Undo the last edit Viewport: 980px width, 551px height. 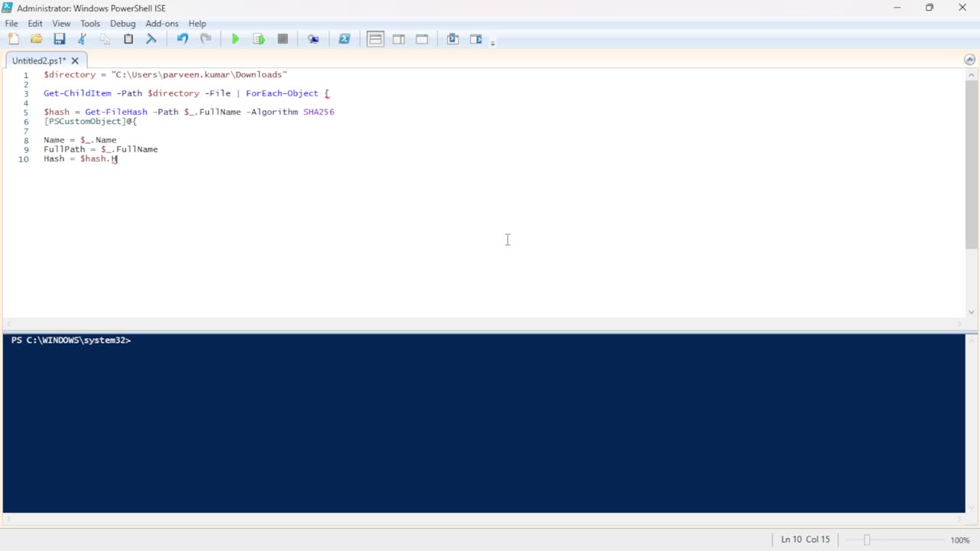click(182, 39)
